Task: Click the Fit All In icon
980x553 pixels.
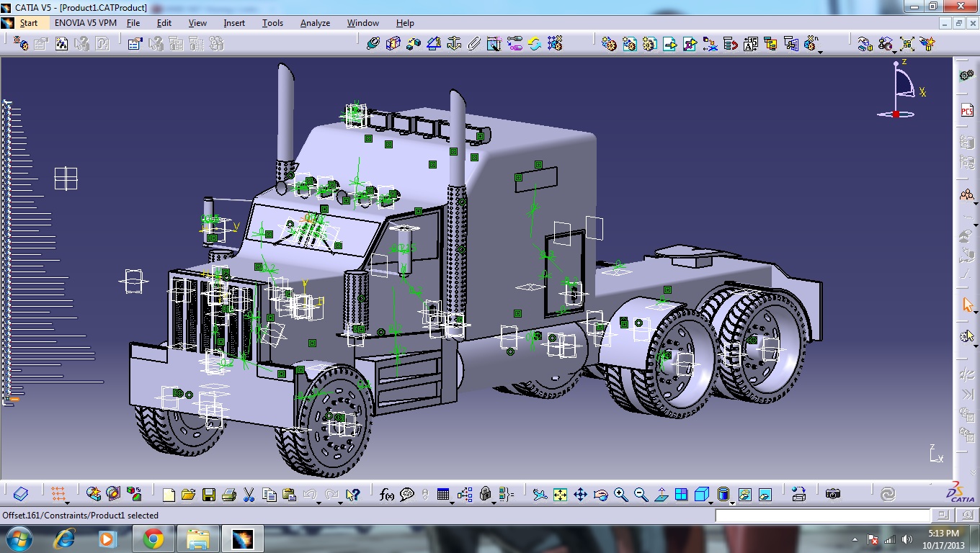Action: tap(560, 495)
